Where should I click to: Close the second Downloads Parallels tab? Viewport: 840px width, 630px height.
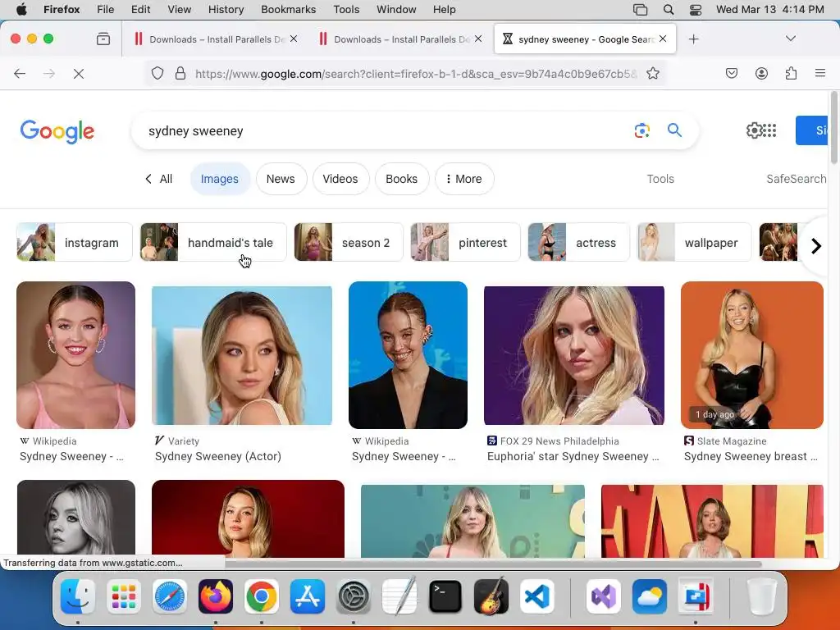(x=478, y=39)
